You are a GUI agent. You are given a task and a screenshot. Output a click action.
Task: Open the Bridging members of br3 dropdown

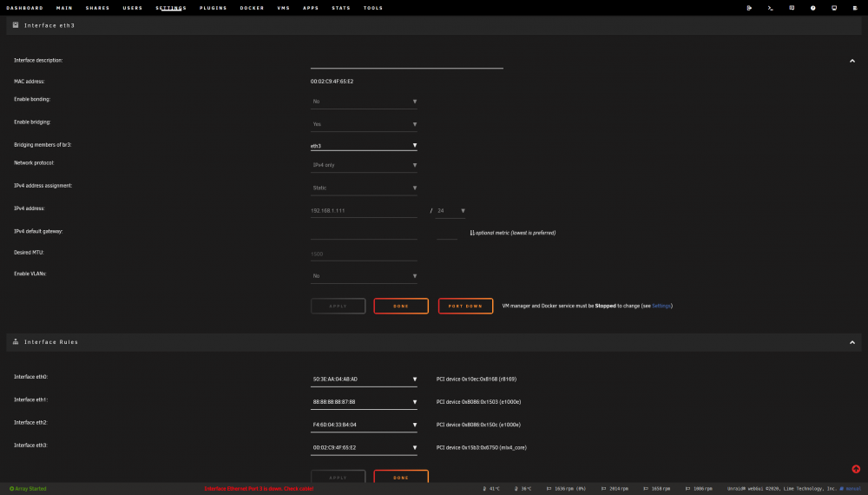(364, 146)
